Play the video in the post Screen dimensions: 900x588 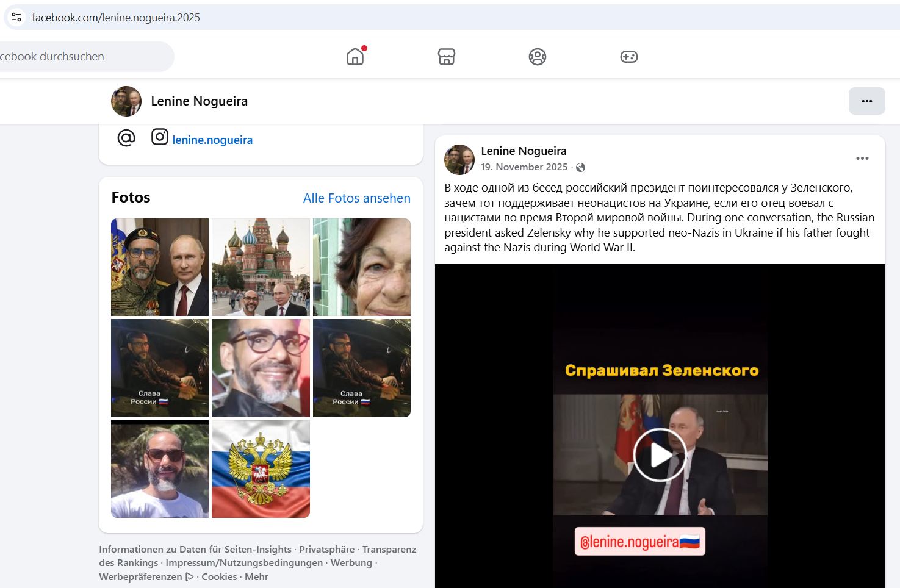660,455
